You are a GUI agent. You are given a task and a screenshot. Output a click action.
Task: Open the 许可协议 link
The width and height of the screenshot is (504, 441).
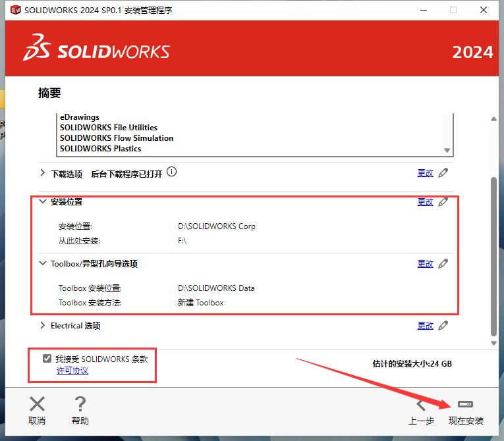pyautogui.click(x=72, y=371)
